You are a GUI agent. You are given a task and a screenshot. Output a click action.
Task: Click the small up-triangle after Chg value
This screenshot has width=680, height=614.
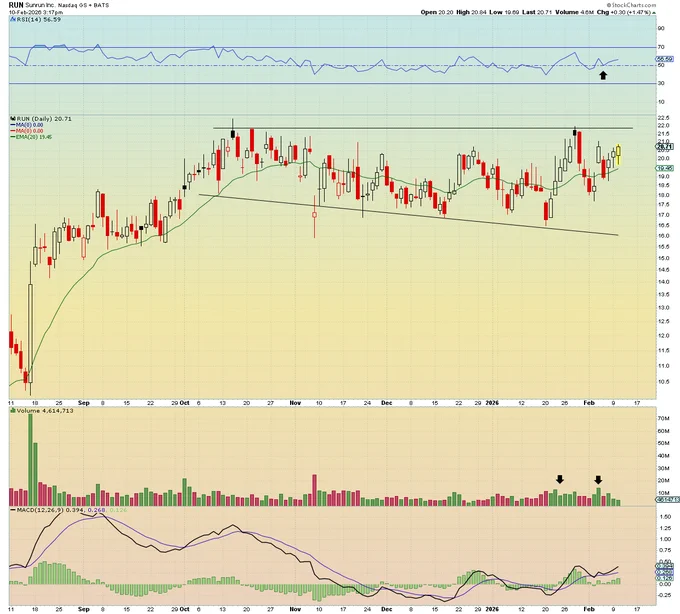pyautogui.click(x=654, y=13)
